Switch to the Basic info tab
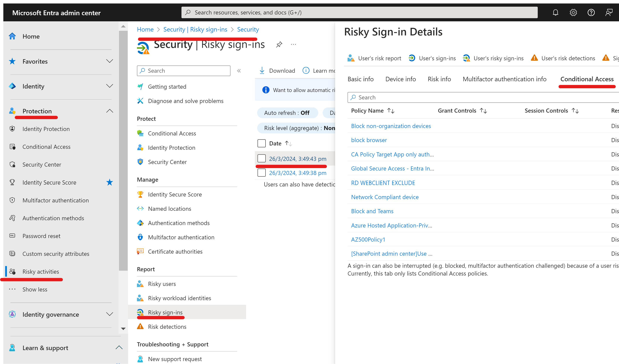619x364 pixels. tap(360, 79)
